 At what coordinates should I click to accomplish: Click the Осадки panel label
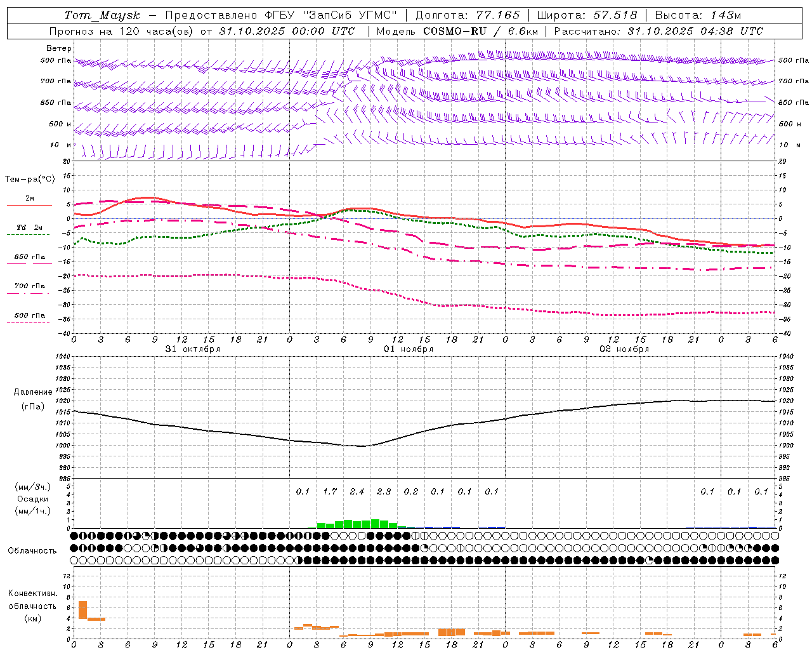pyautogui.click(x=33, y=500)
